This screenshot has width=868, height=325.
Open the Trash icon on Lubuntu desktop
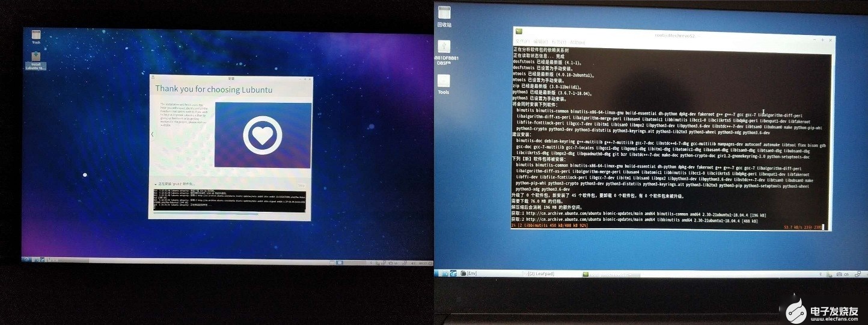(36, 37)
